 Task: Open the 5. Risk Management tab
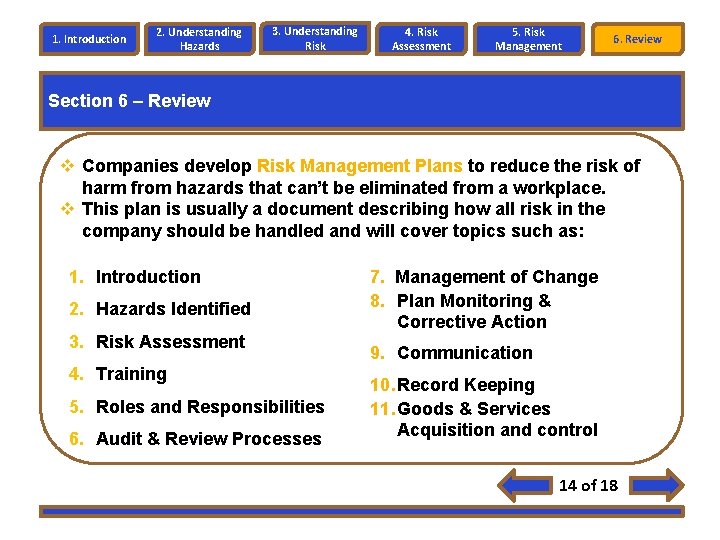[529, 39]
